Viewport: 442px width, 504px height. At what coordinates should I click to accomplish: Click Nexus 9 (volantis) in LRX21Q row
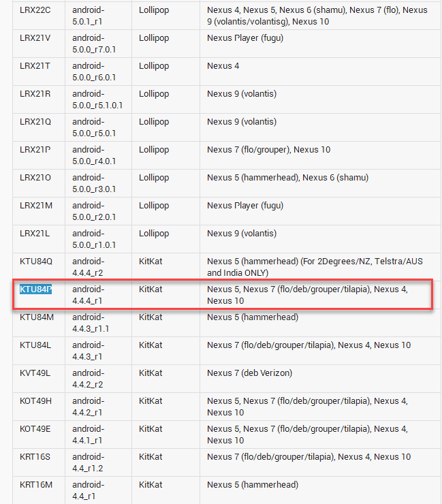click(x=242, y=122)
